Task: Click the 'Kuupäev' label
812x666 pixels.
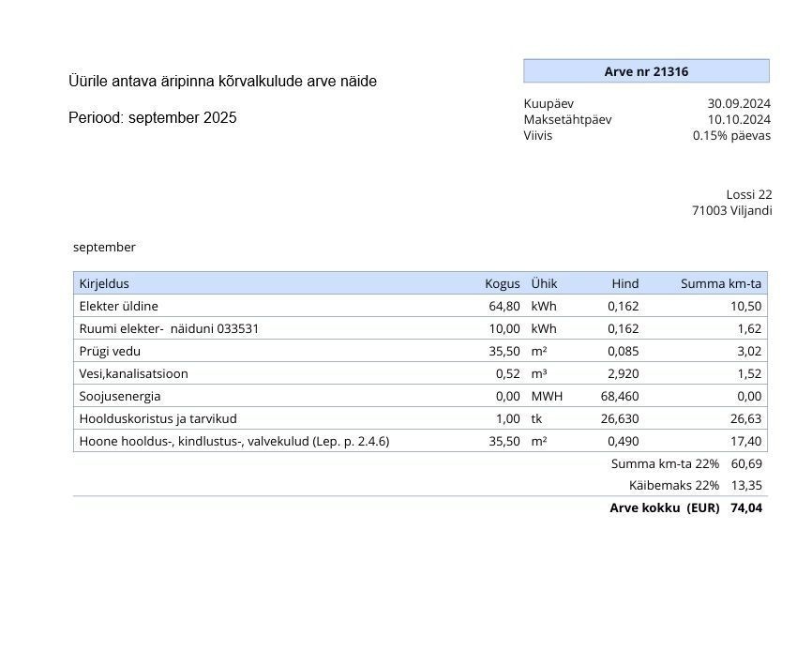Action: click(549, 103)
